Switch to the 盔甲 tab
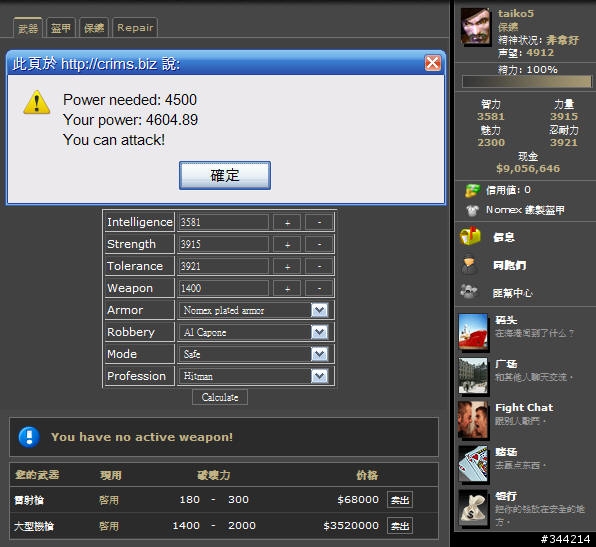596x547 pixels. tap(61, 28)
